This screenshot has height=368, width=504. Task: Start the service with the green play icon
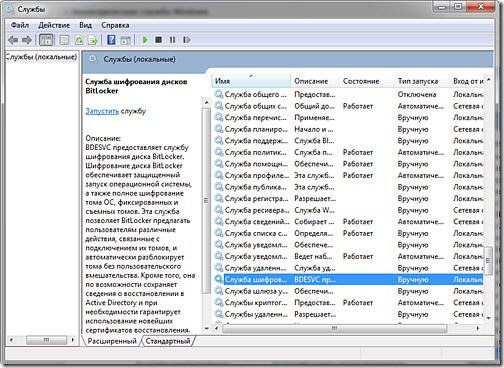[x=145, y=40]
